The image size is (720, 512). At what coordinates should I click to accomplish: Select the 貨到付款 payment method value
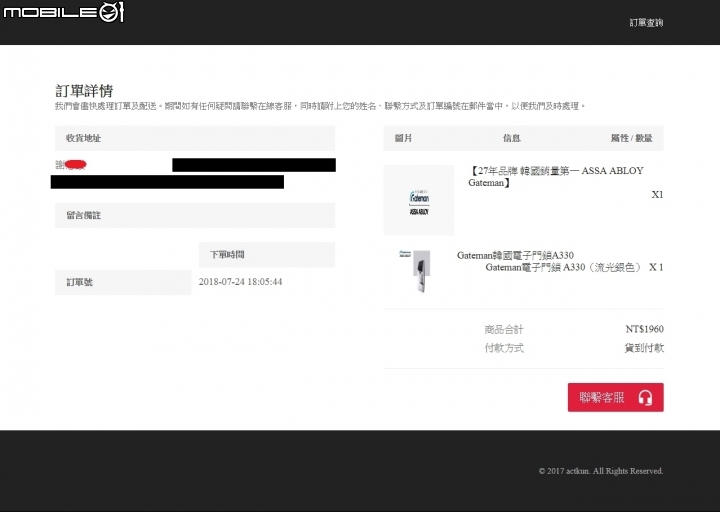pyautogui.click(x=644, y=348)
